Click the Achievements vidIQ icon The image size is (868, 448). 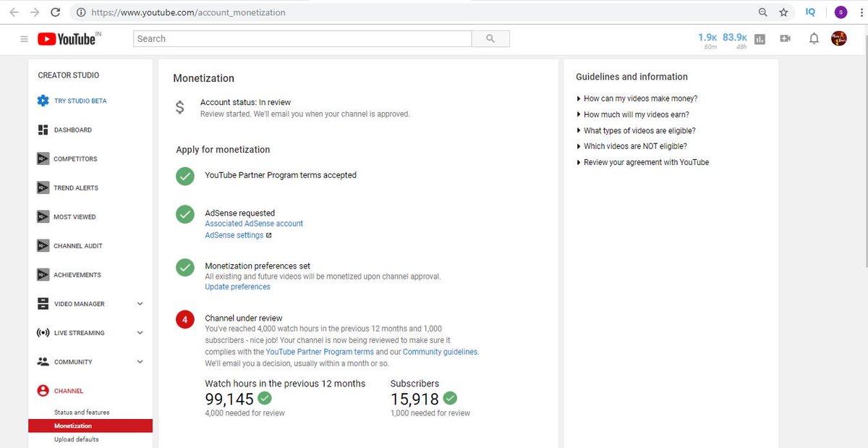43,274
